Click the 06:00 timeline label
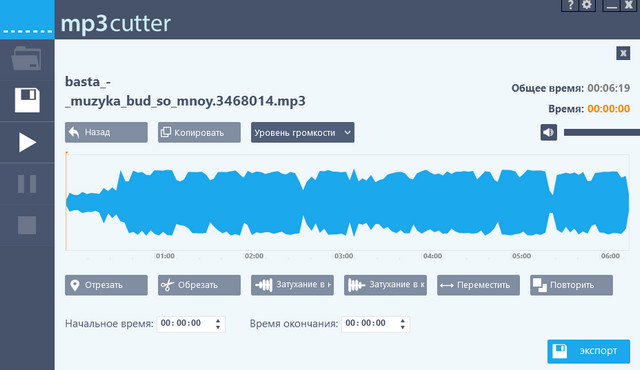Image resolution: width=640 pixels, height=370 pixels. tap(610, 256)
